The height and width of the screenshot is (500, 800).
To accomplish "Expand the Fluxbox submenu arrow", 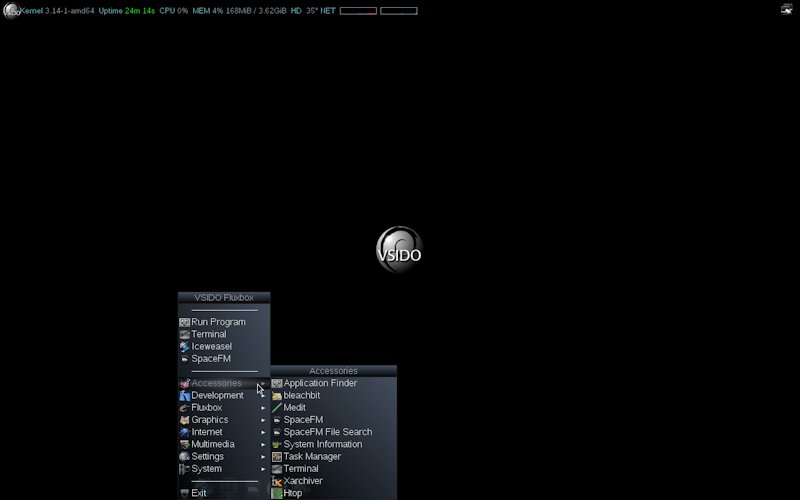I will (263, 408).
